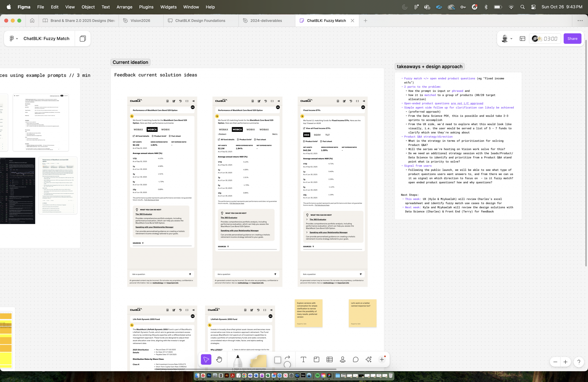The height and width of the screenshot is (382, 588).
Task: Open the Widgets menu
Action: point(168,7)
